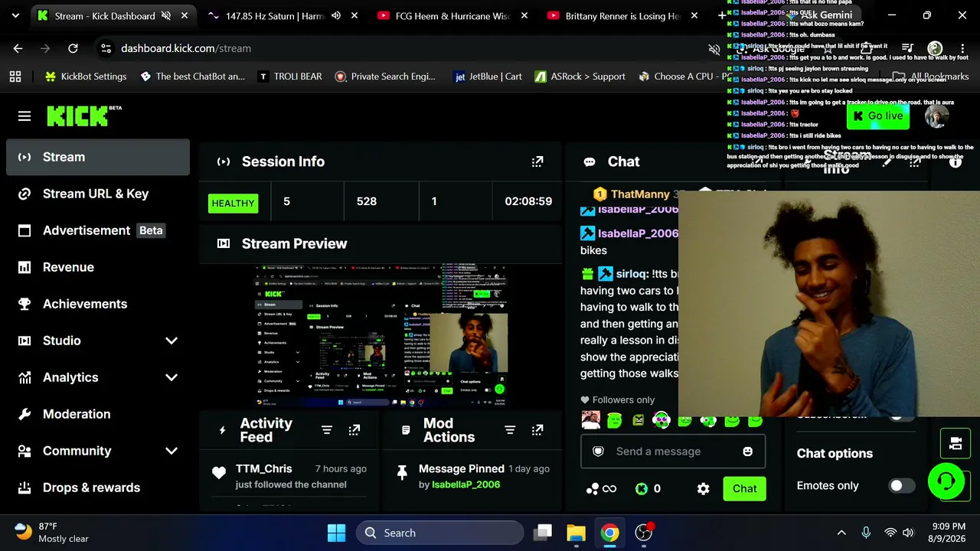The width and height of the screenshot is (980, 551).
Task: Pop out the Activity Feed panel
Action: click(354, 430)
